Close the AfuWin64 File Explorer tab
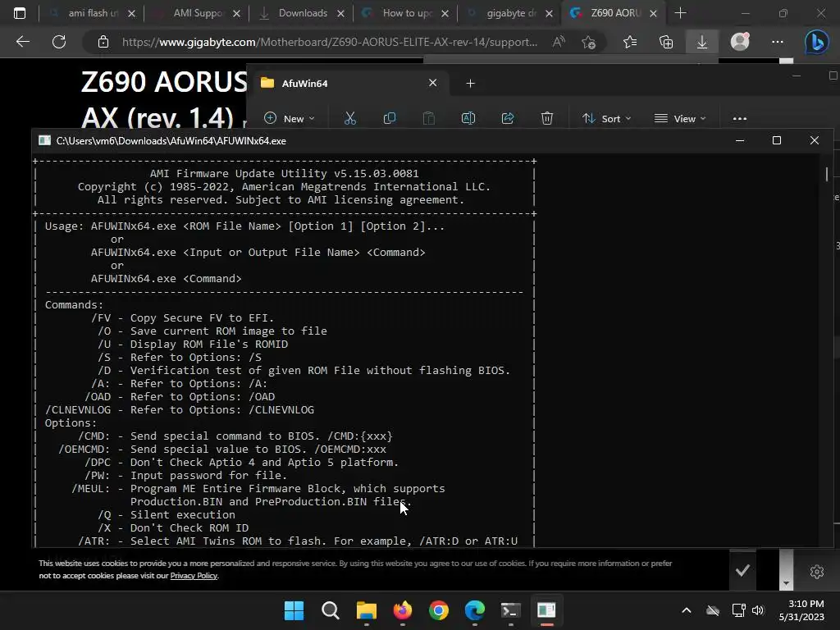This screenshot has height=630, width=840. [433, 83]
